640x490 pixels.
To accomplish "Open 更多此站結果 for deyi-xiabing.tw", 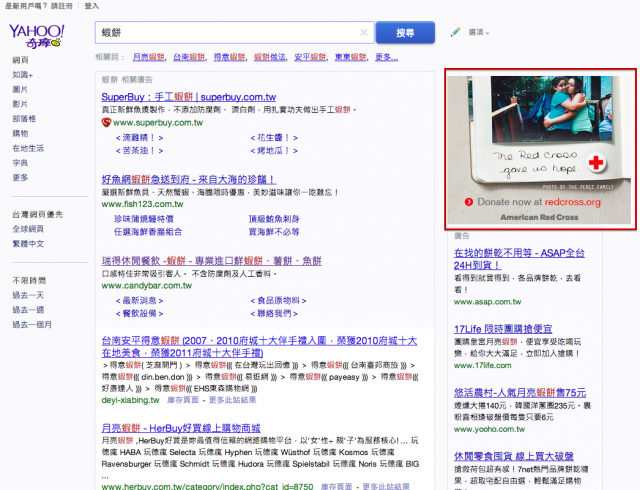I will (232, 400).
